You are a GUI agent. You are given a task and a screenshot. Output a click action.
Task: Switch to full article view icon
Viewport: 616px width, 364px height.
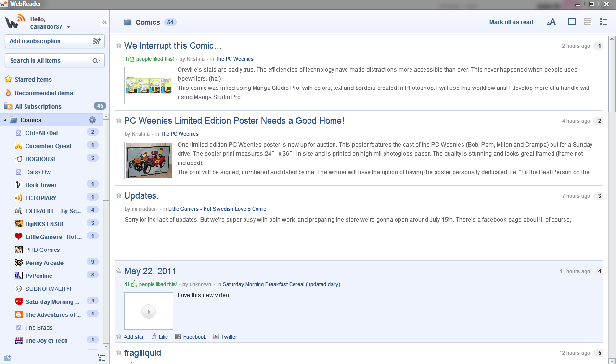572,22
